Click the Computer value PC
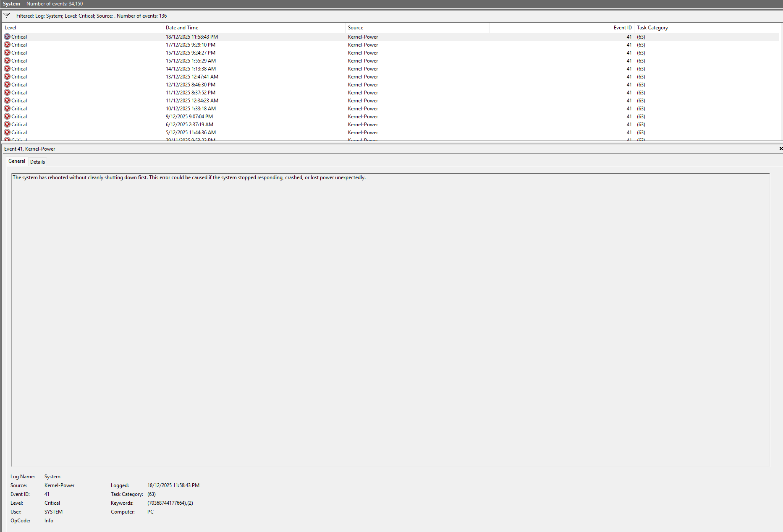Image resolution: width=783 pixels, height=532 pixels. tap(150, 512)
